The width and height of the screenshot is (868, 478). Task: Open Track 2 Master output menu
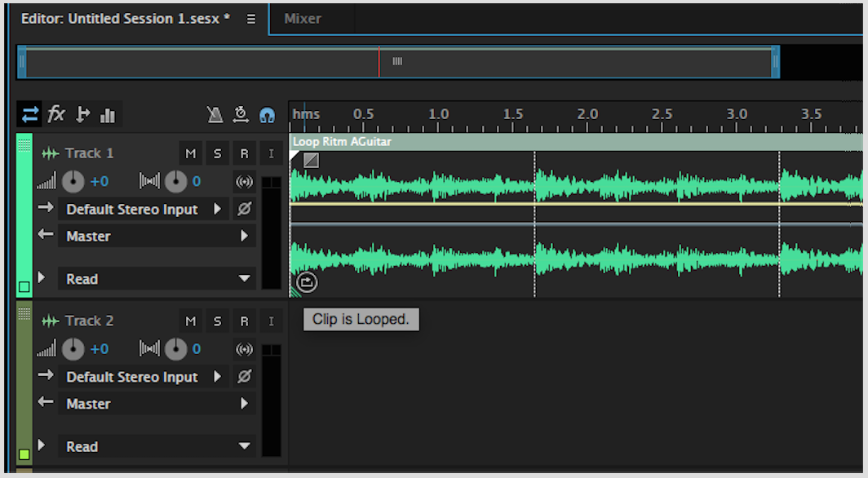click(157, 404)
